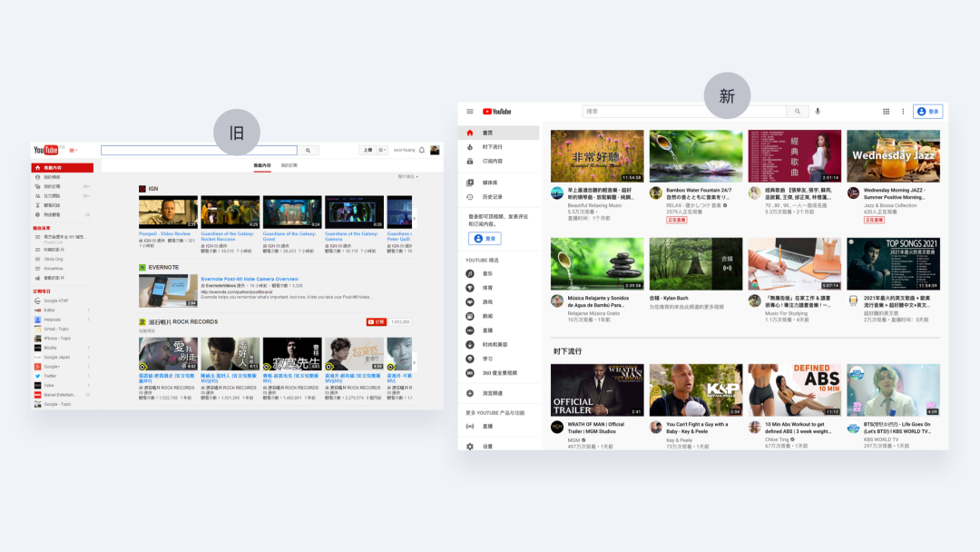Show next IGN videos with carousel arrow
This screenshot has height=552, width=980.
tap(415, 219)
